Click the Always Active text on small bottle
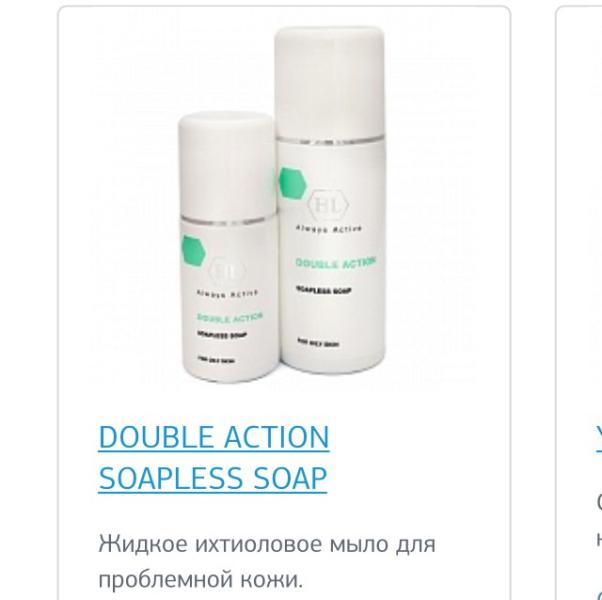This screenshot has width=602, height=600. 227,294
